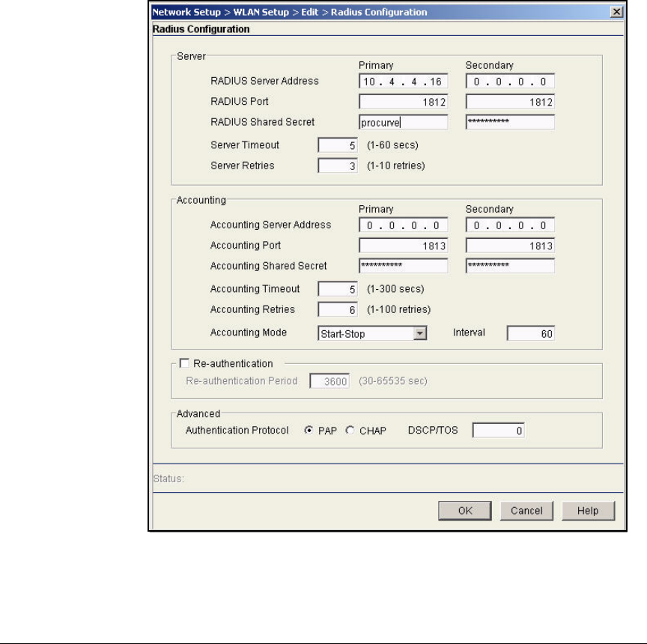Image resolution: width=647 pixels, height=644 pixels.
Task: Click the Primary RADIUS Shared Secret field
Action: pos(404,122)
